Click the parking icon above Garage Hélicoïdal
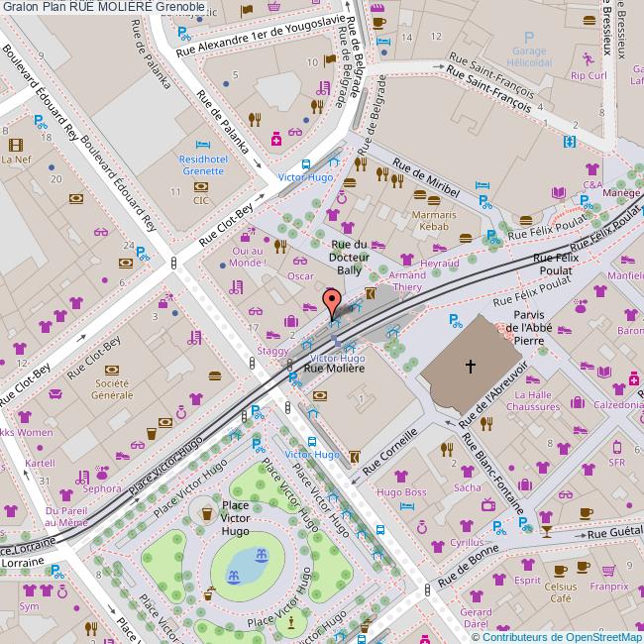The image size is (644, 644). [528, 39]
